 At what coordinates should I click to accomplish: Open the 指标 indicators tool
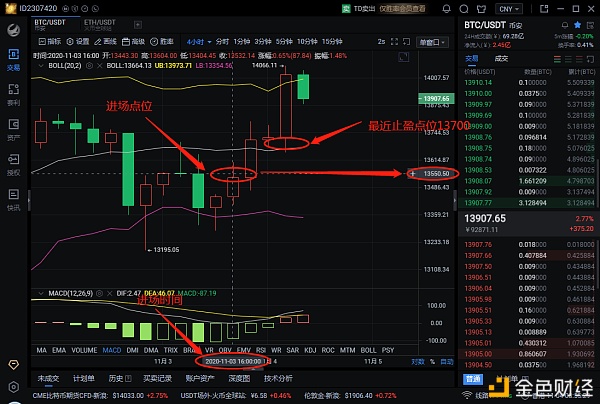(x=50, y=42)
